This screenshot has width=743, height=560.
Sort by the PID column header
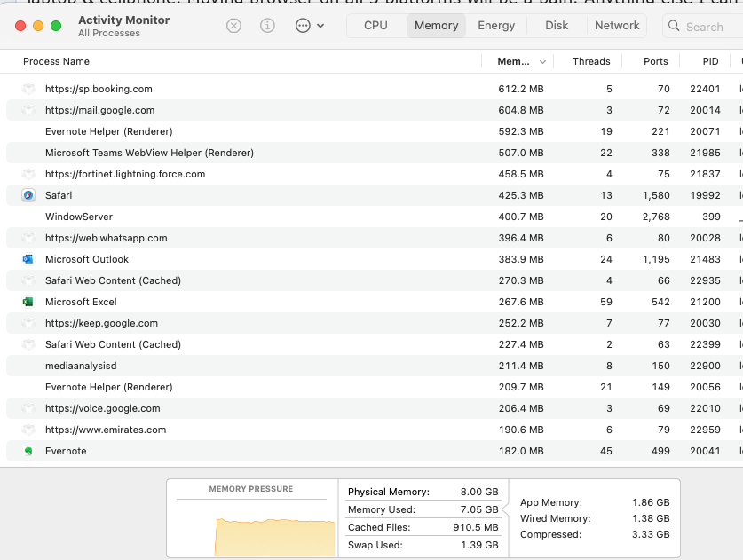pos(711,61)
